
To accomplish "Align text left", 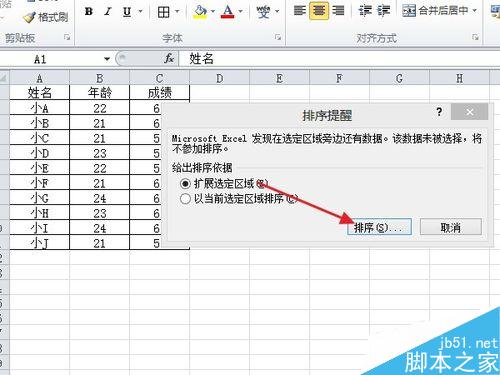I will click(x=300, y=10).
